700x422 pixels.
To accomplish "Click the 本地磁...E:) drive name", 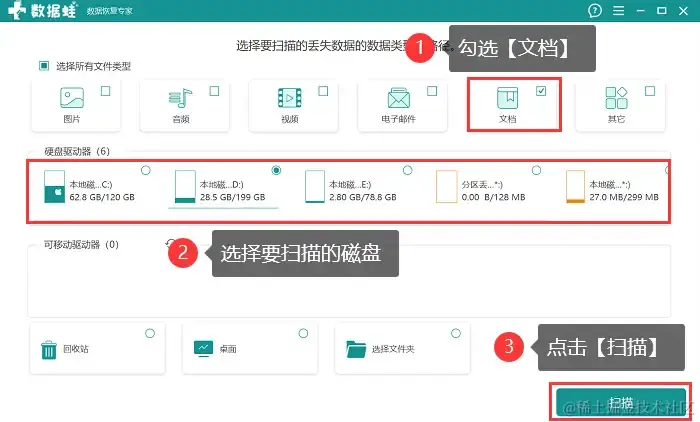I will point(350,184).
